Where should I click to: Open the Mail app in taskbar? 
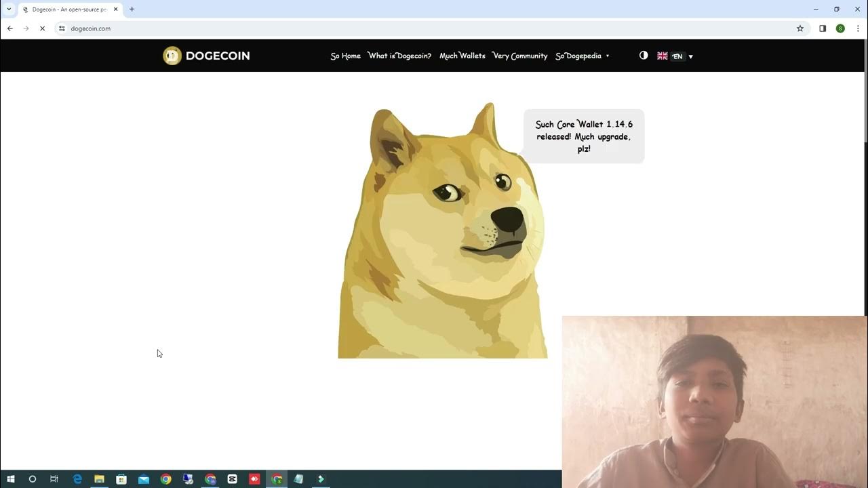pyautogui.click(x=144, y=479)
